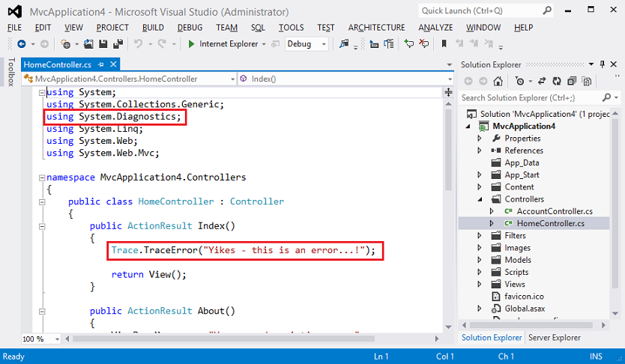Click the Redo arrow icon
Image resolution: width=625 pixels, height=364 pixels.
tap(162, 43)
